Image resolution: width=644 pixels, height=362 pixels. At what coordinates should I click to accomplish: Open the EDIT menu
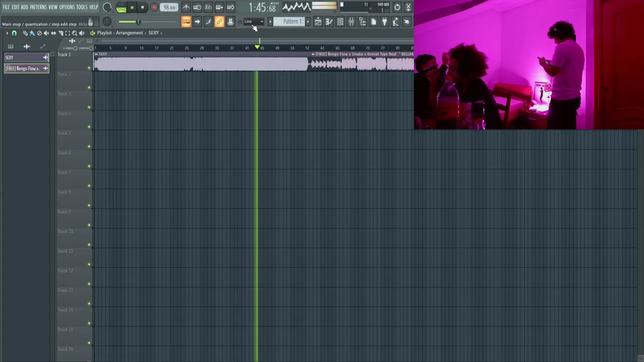point(15,7)
